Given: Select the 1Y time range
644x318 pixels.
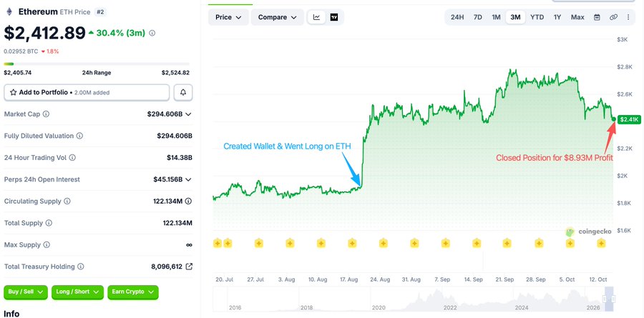Looking at the screenshot, I should [x=557, y=17].
